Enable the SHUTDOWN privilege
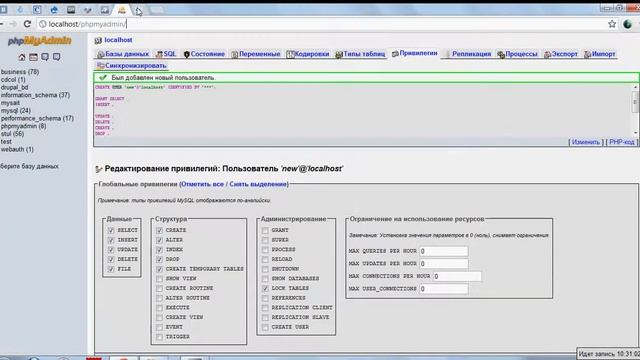Image resolution: width=640 pixels, height=360 pixels. (x=265, y=269)
